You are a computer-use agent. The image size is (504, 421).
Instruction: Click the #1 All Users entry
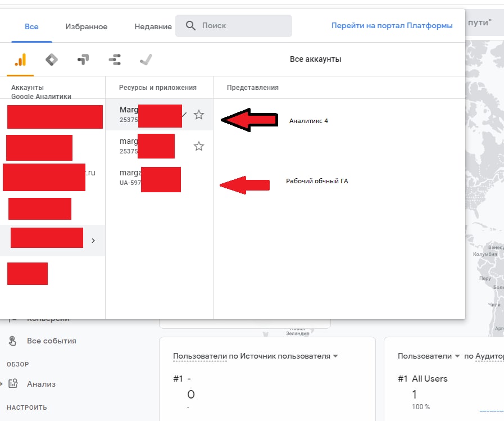423,378
